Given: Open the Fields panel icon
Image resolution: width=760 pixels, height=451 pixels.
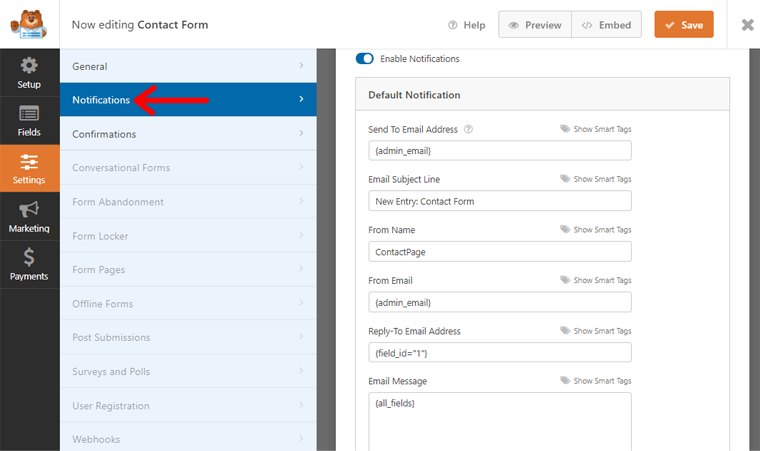Looking at the screenshot, I should (x=29, y=114).
